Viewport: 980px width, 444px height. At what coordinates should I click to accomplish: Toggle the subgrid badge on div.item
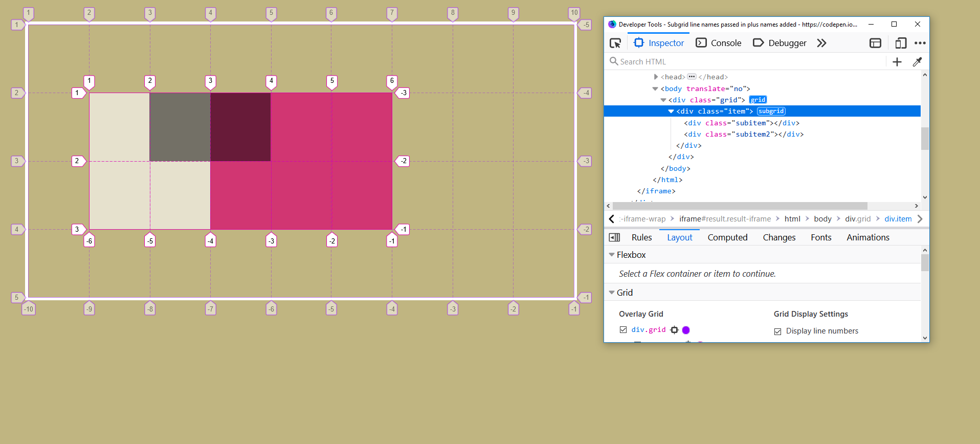point(771,111)
